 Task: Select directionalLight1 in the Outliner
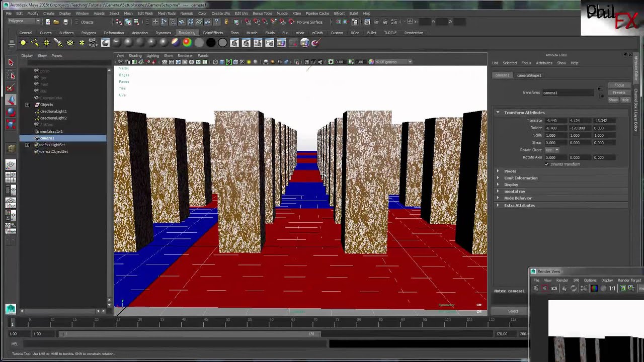pos(53,111)
